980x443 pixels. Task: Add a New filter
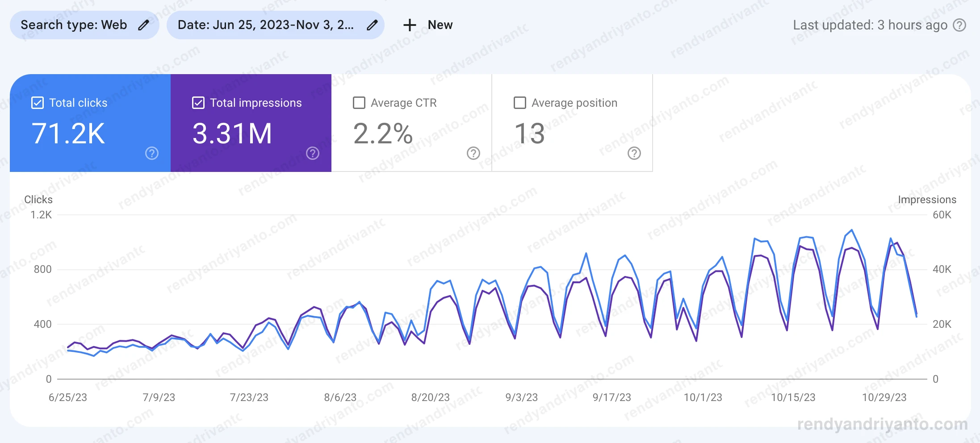428,25
